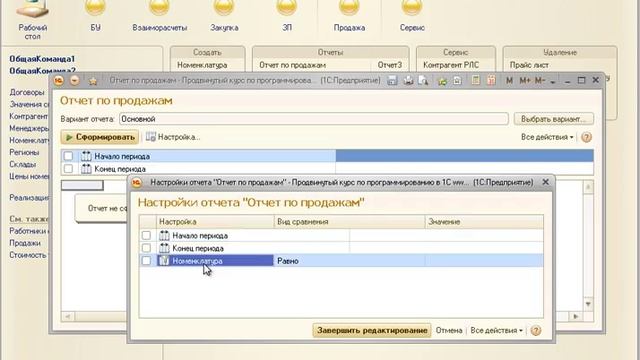
Task: Click the Значение cell of Номенклатура row
Action: click(x=484, y=260)
